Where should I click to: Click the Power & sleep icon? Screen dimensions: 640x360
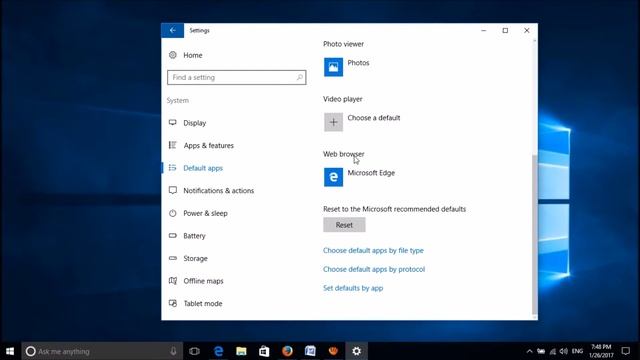(x=173, y=213)
